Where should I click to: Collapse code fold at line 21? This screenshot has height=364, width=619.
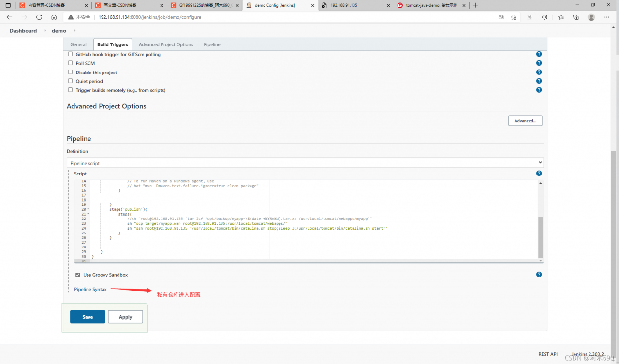click(x=88, y=214)
